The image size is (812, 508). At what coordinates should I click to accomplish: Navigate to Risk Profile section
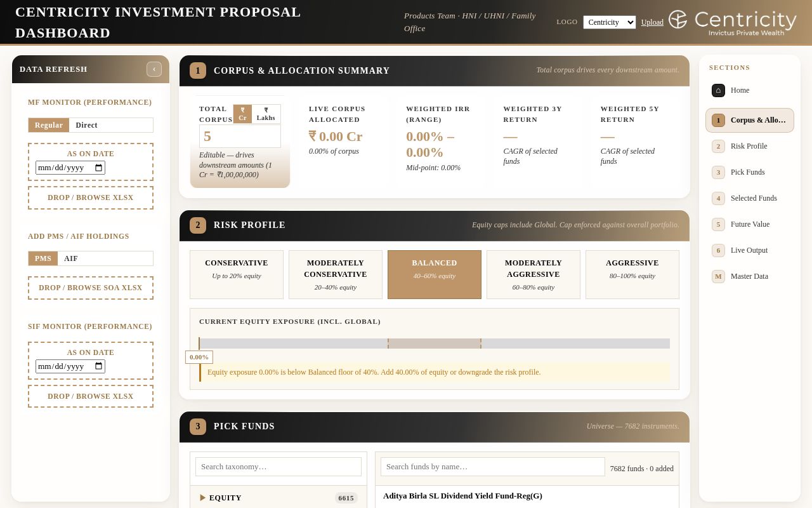(x=750, y=146)
